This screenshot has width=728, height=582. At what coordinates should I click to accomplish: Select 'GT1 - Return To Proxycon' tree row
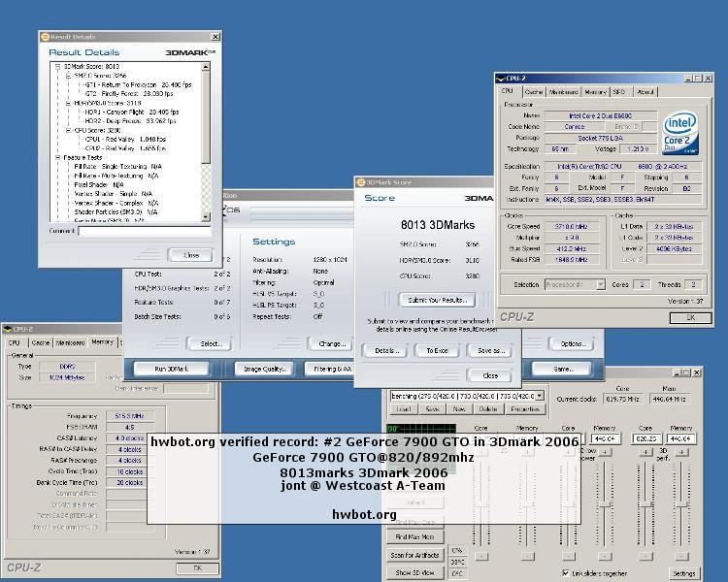click(138, 85)
